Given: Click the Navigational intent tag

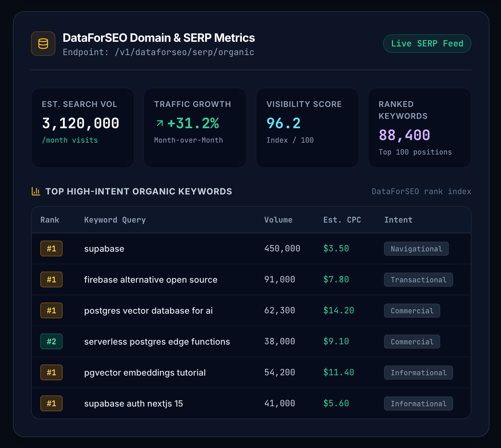Looking at the screenshot, I should point(416,249).
